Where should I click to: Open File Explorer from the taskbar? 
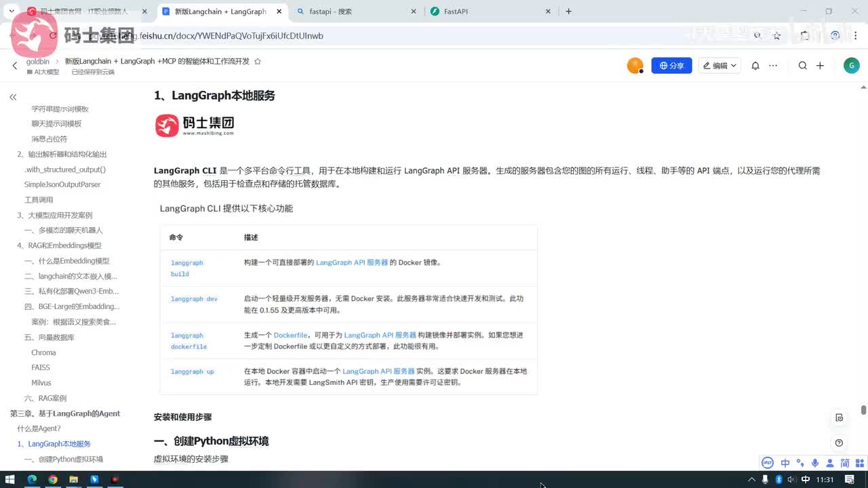(x=74, y=480)
